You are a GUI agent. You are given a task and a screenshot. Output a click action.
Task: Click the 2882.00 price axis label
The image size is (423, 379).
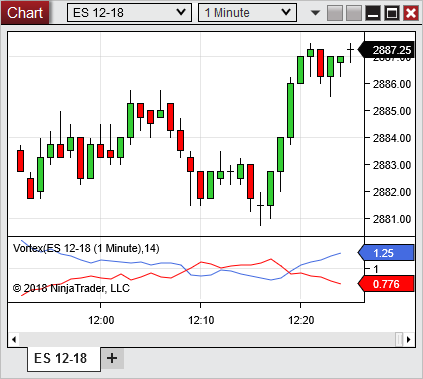tap(392, 192)
